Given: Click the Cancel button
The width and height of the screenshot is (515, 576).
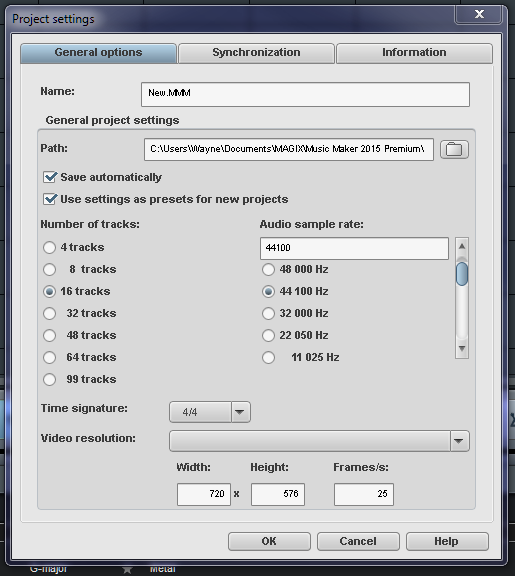Looking at the screenshot, I should 358,541.
